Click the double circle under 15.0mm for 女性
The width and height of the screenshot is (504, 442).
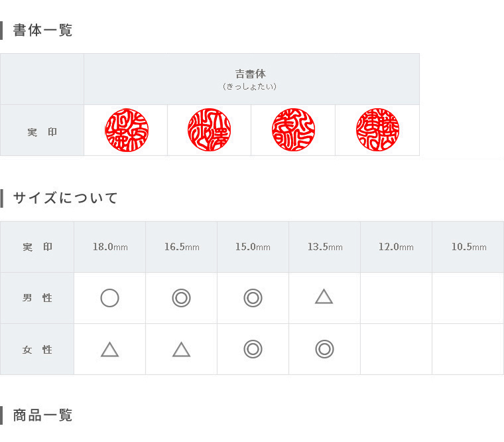[x=253, y=349]
